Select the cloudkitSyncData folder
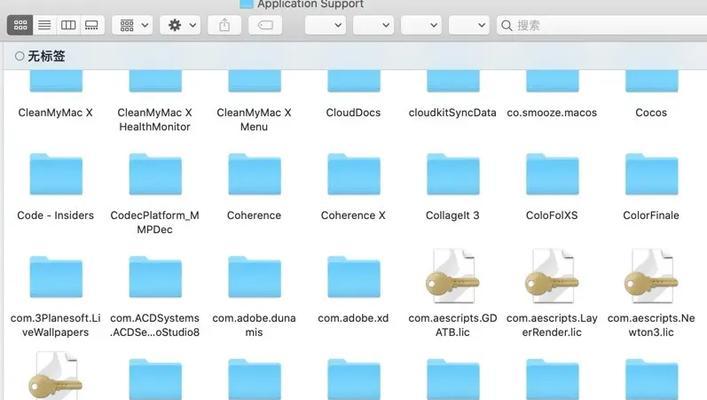Image resolution: width=707 pixels, height=400 pixels. point(453,81)
